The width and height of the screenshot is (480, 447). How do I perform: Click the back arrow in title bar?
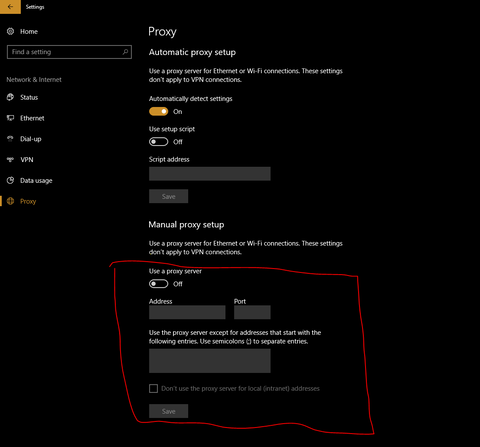pos(10,6)
